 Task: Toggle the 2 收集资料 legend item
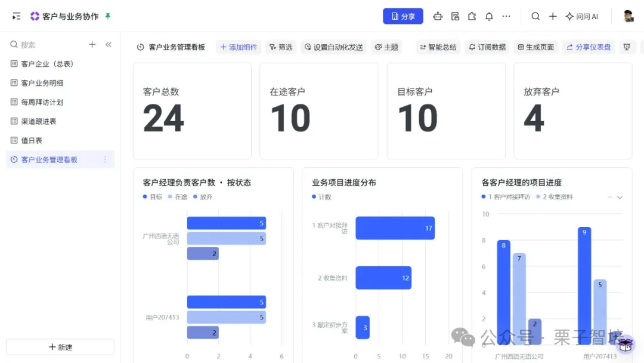tap(554, 197)
